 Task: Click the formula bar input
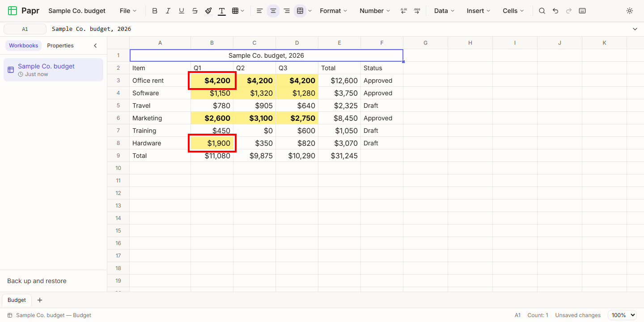339,29
